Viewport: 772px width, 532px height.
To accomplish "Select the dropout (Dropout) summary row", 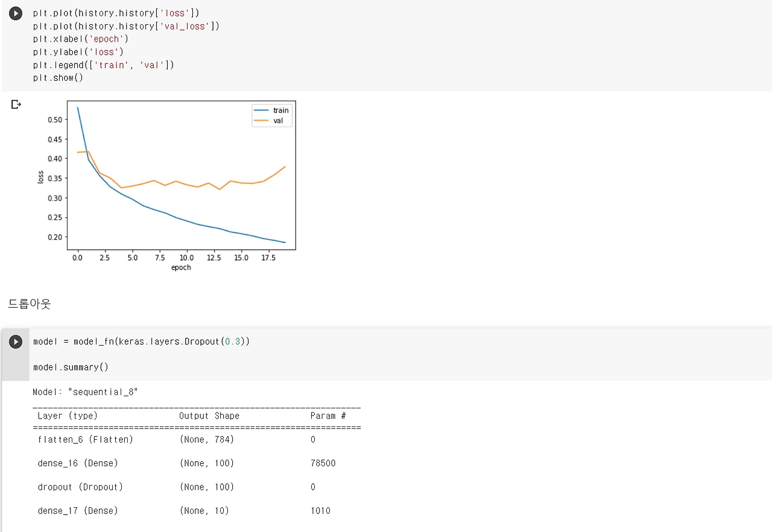I will pos(197,487).
